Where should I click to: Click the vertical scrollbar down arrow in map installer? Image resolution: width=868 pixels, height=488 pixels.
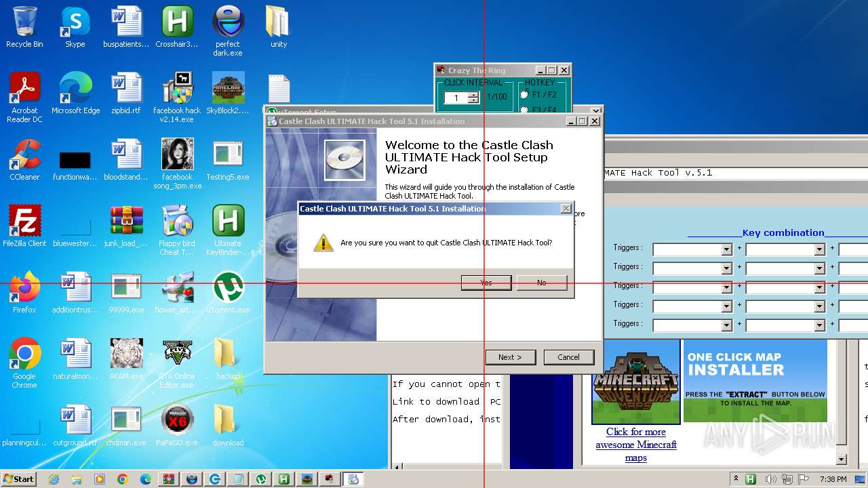[x=842, y=460]
